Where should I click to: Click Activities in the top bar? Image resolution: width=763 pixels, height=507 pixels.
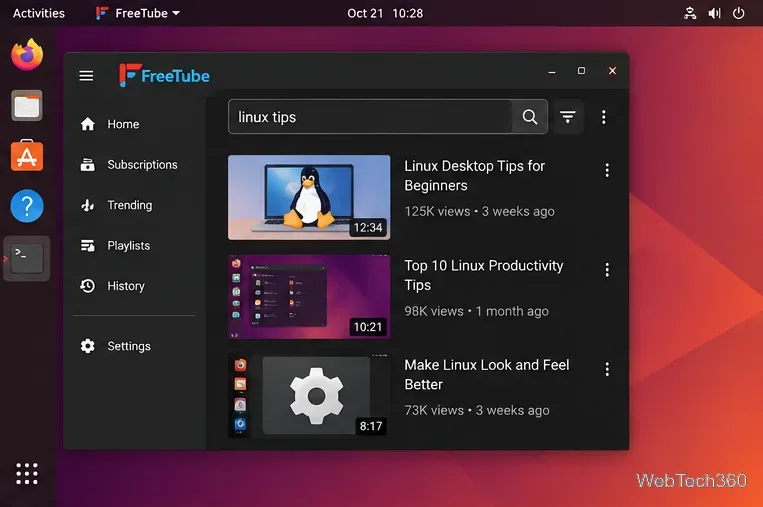point(38,13)
